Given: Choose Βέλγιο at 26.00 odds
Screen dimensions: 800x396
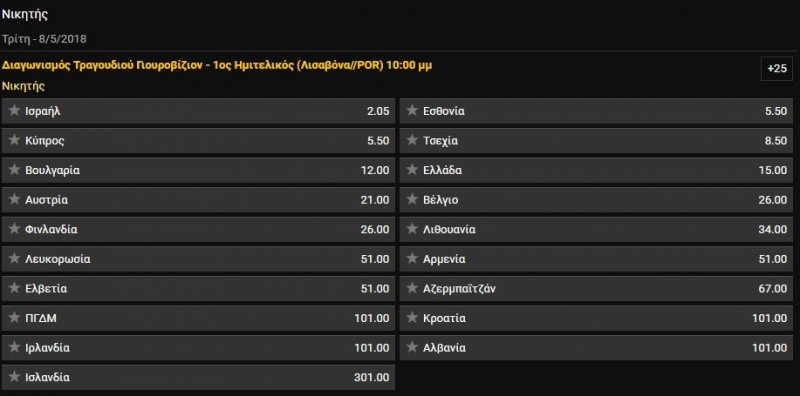Looking at the screenshot, I should (x=596, y=200).
